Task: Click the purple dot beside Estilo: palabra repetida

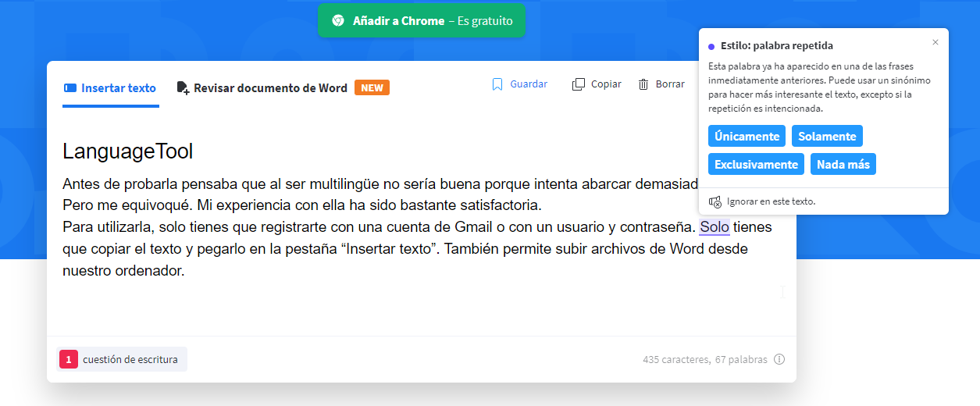Action: click(x=711, y=46)
